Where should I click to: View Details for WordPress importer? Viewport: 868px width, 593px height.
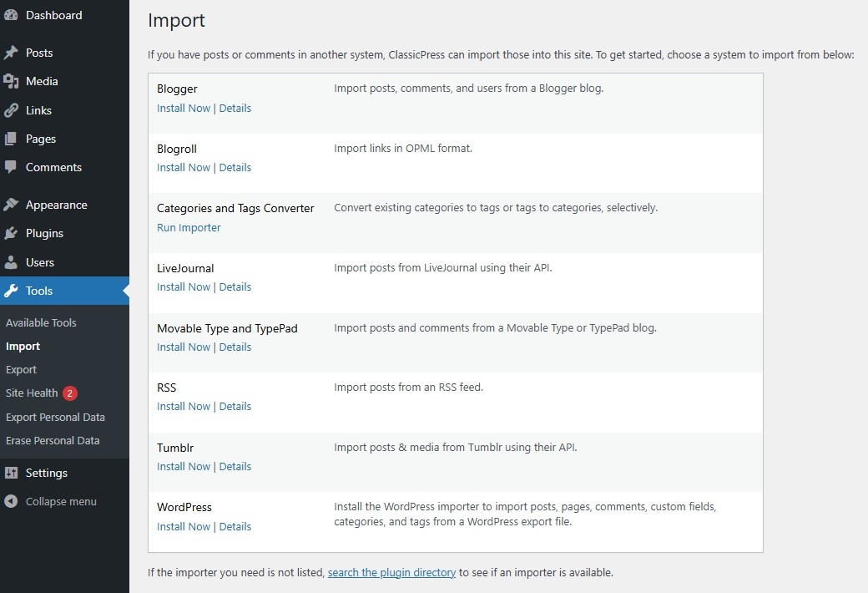pyautogui.click(x=235, y=526)
